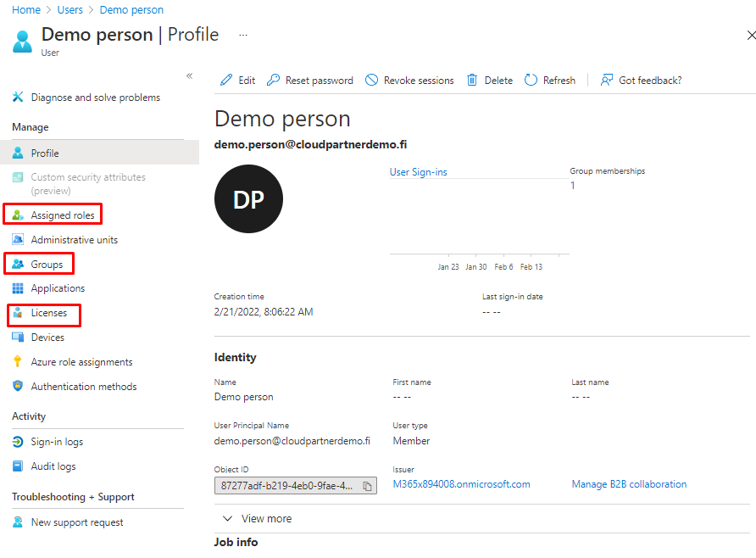Open Azure role assignments
Viewport: 756px width, 558px height.
pyautogui.click(x=81, y=362)
